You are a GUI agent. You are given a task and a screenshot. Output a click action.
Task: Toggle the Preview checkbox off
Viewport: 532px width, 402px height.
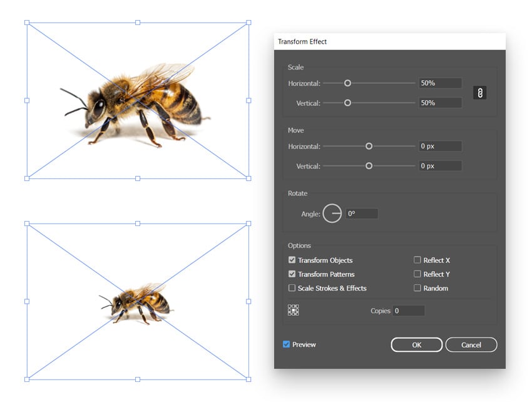click(287, 344)
